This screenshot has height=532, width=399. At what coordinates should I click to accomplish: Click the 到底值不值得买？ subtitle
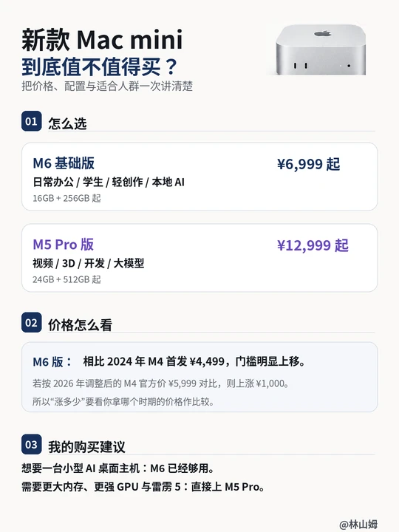(100, 66)
